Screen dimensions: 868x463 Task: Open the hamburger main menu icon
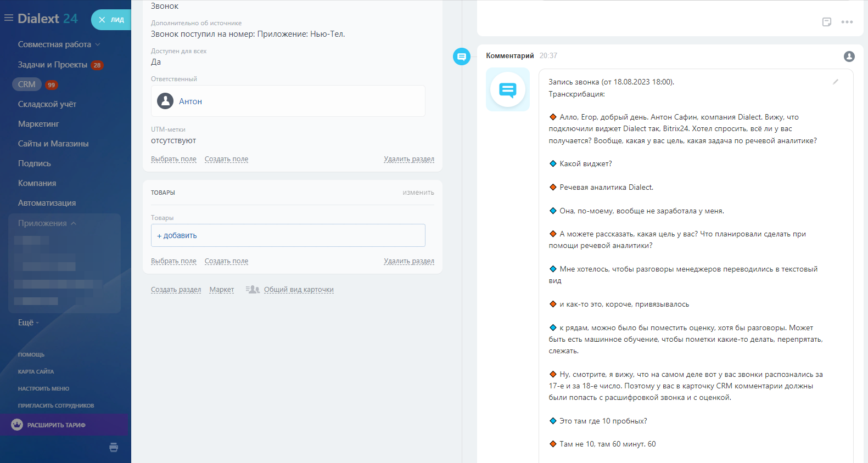tap(9, 18)
